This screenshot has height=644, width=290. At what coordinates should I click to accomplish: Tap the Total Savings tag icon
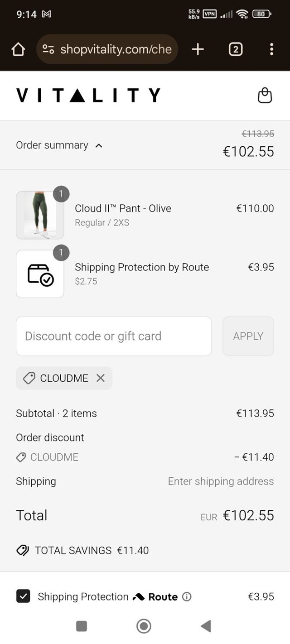click(x=22, y=550)
